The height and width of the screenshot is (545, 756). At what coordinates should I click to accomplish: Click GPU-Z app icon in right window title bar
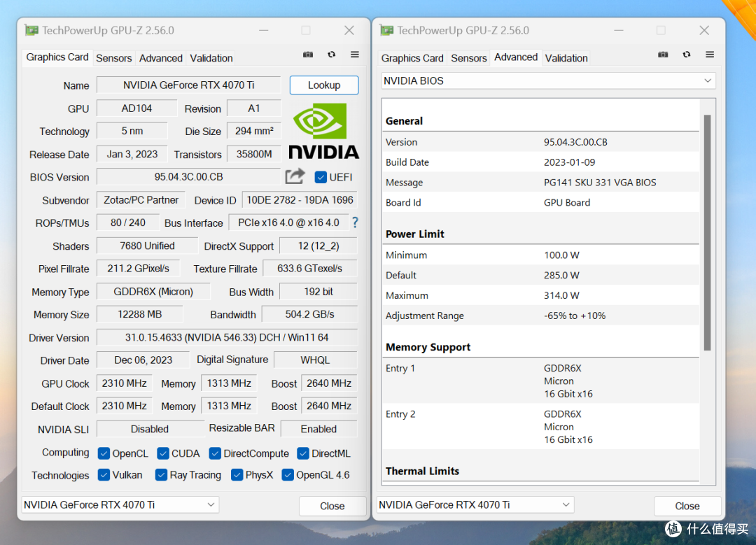click(386, 30)
